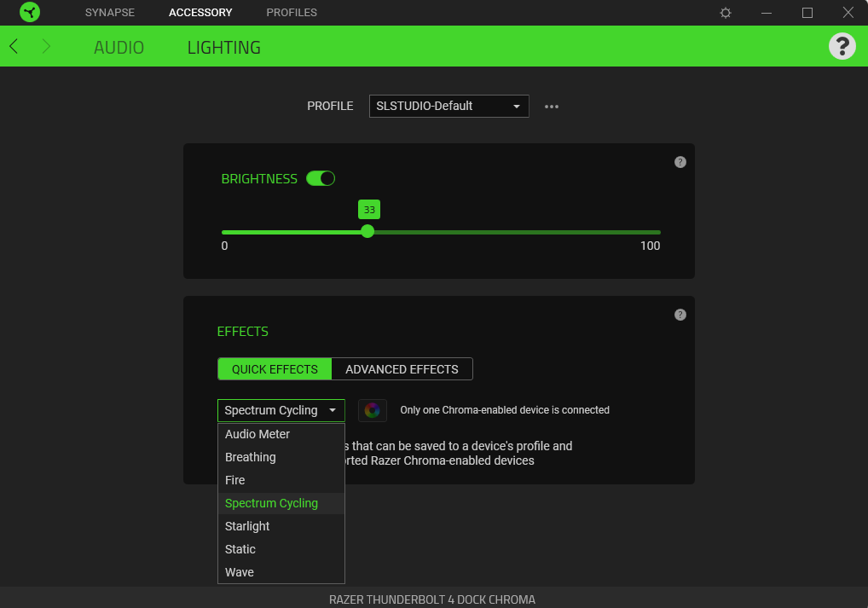Viewport: 868px width, 608px height.
Task: Choose Audio Meter from the effects list
Action: [x=281, y=434]
